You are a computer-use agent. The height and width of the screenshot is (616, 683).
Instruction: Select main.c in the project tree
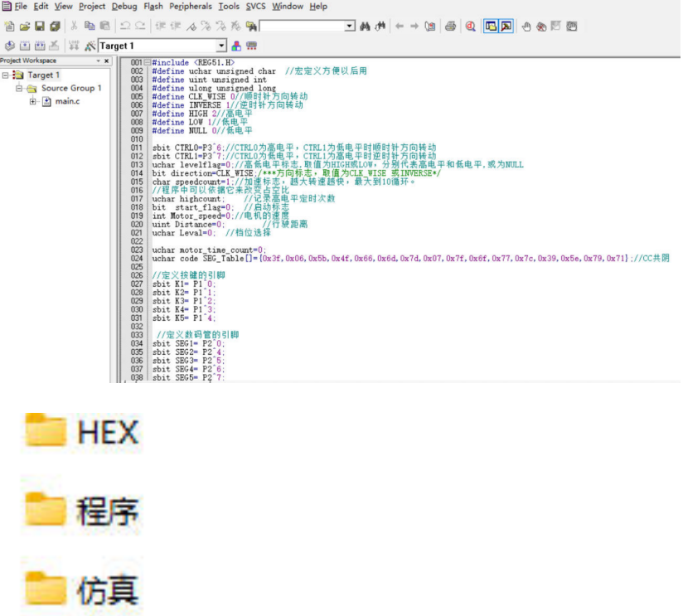click(x=67, y=101)
